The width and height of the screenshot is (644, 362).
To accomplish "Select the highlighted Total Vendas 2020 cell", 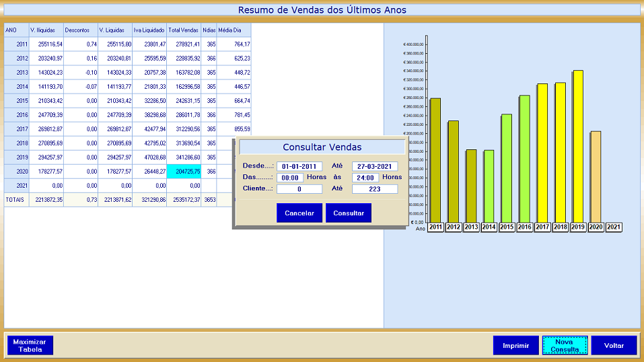I will pos(184,172).
